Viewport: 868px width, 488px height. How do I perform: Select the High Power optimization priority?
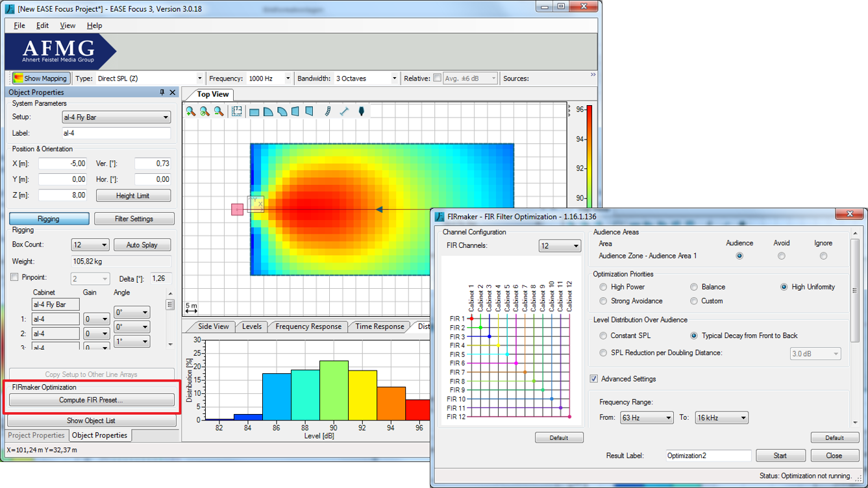tap(603, 287)
